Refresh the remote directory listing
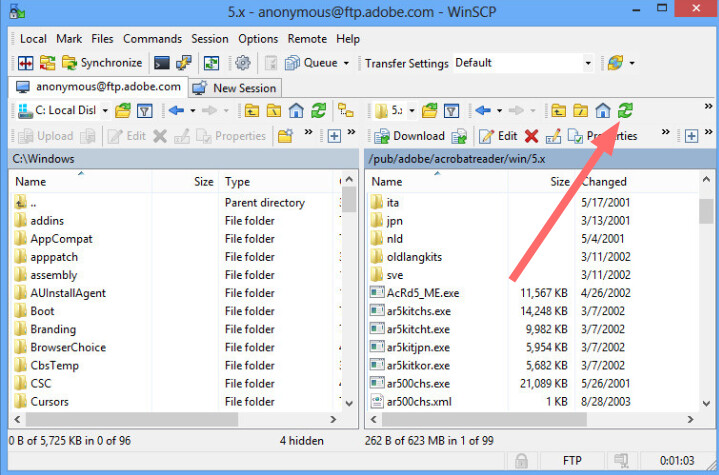 click(625, 110)
